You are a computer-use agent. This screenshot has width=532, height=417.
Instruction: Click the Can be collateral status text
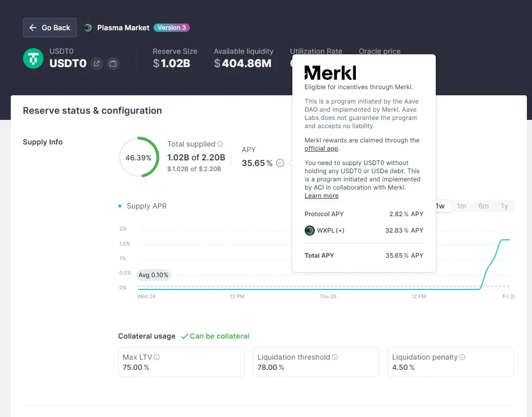click(x=219, y=336)
